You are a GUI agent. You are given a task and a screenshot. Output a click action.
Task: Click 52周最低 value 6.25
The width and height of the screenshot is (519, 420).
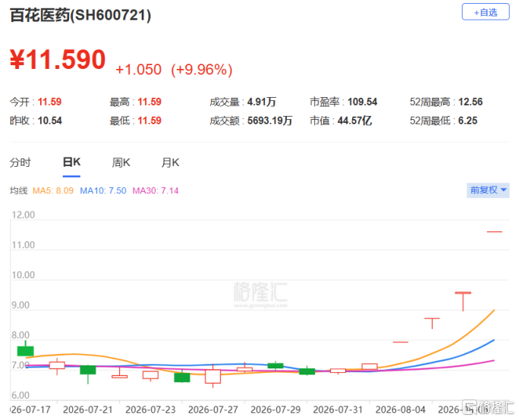[467, 121]
